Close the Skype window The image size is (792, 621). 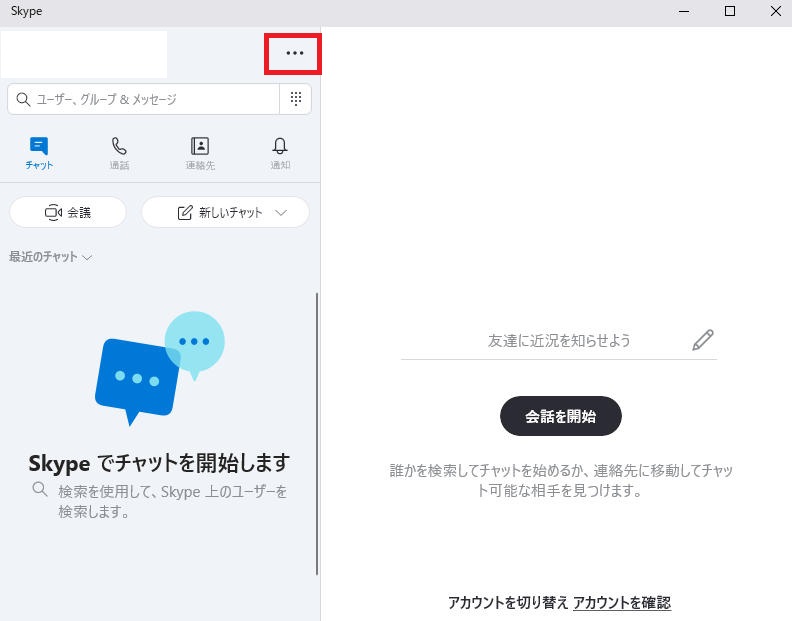coord(774,11)
